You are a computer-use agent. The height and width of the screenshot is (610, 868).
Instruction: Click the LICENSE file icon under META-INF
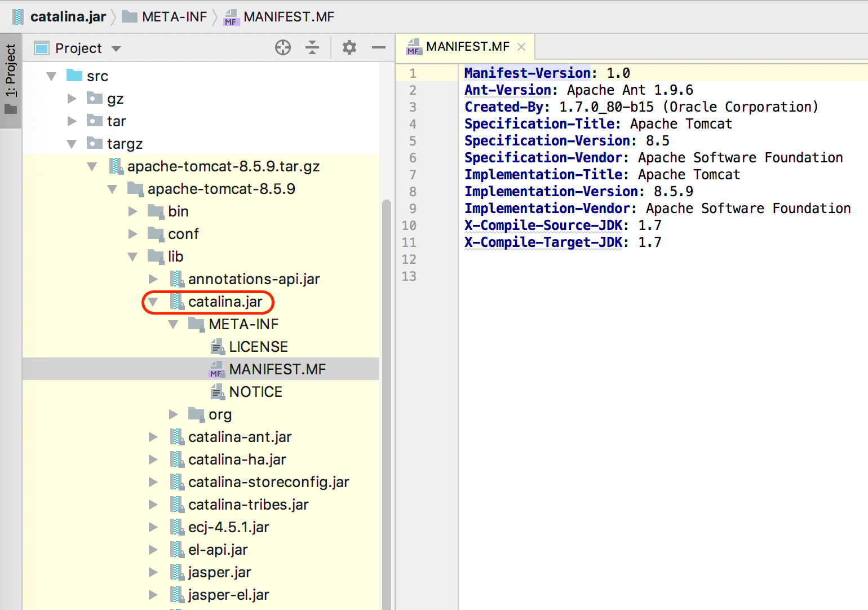(x=218, y=346)
